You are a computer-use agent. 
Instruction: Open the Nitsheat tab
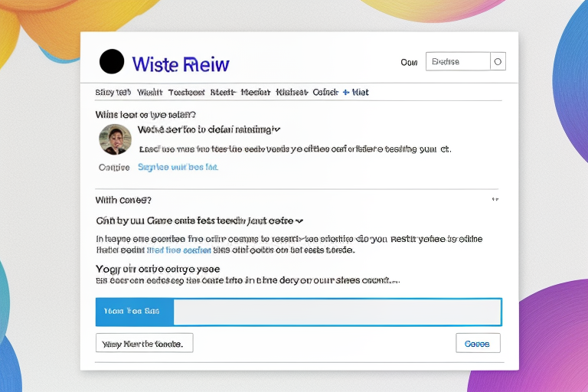292,93
